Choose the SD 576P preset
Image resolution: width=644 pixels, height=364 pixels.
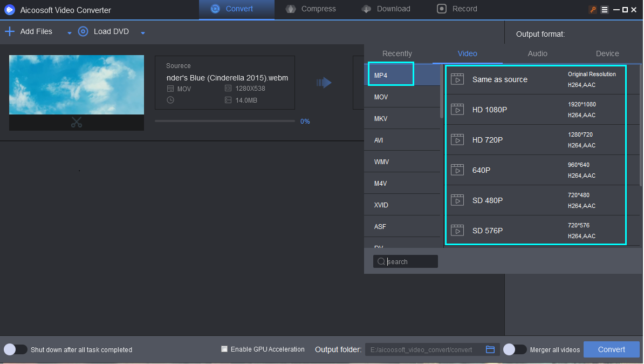(x=542, y=230)
